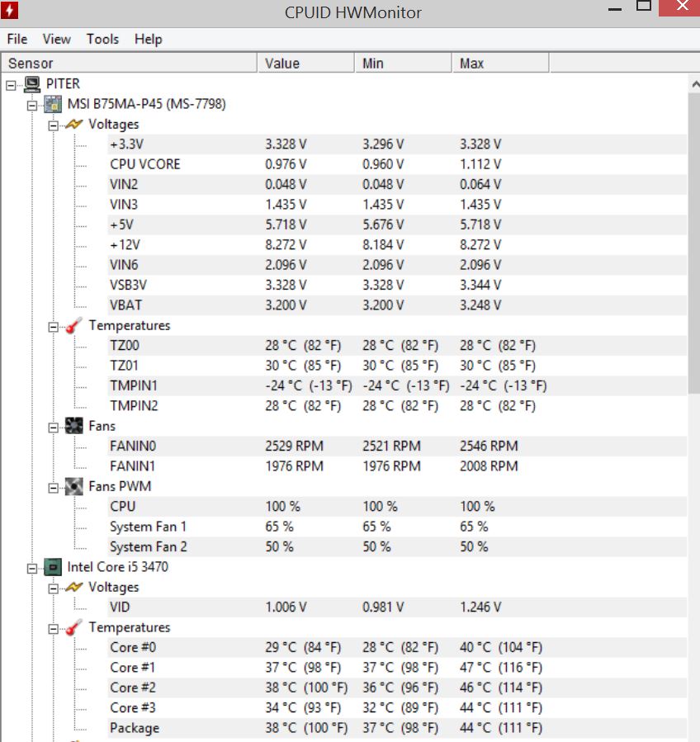The width and height of the screenshot is (700, 742).
Task: Click the motherboard Temperatures thermometer icon
Action: pyautogui.click(x=73, y=325)
